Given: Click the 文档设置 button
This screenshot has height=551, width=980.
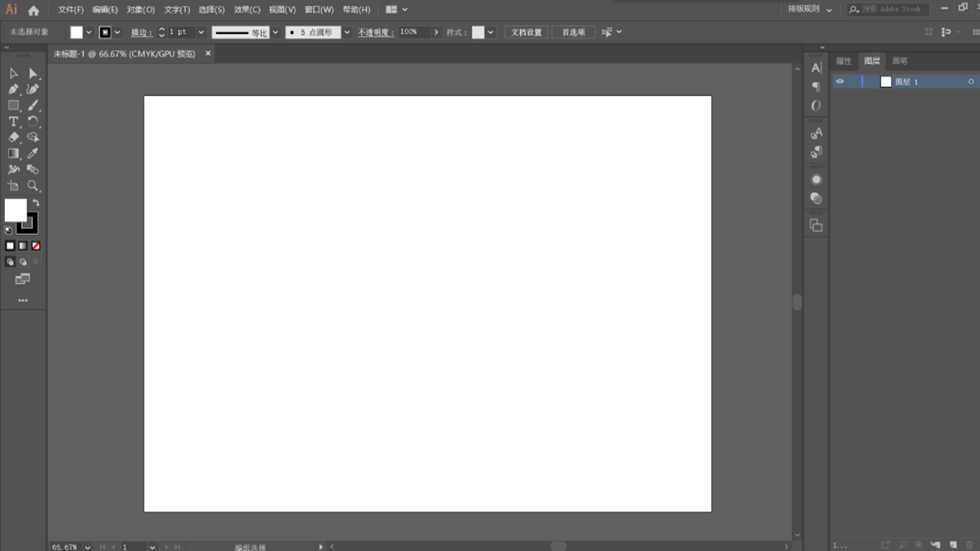Looking at the screenshot, I should [x=526, y=32].
